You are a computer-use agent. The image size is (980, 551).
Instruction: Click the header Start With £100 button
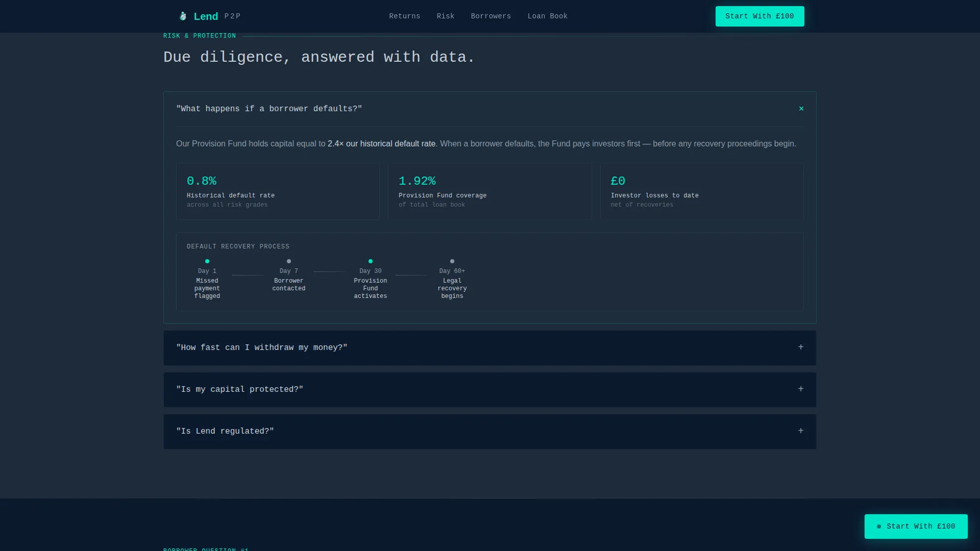759,16
